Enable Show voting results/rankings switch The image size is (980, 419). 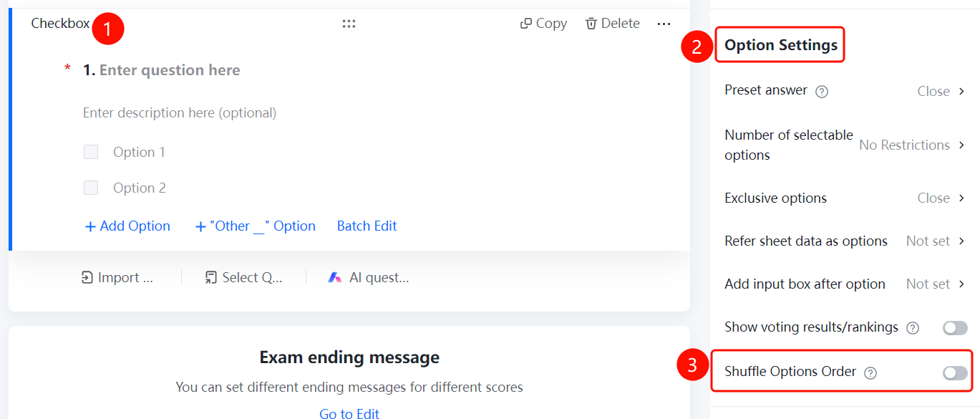point(955,328)
